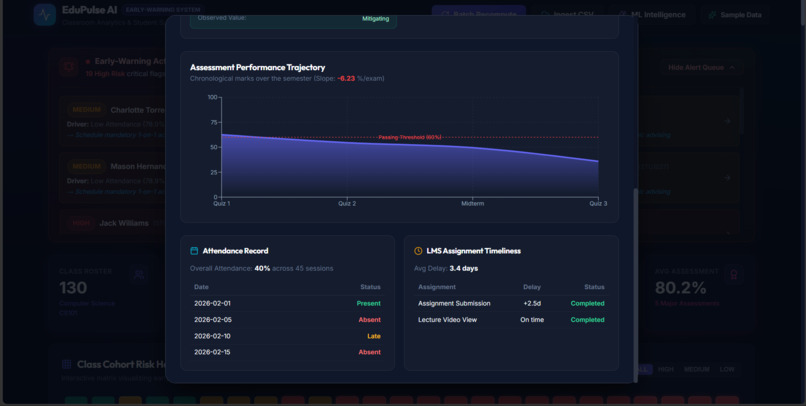
Task: Click the 2026-02-05 date cell
Action: click(x=213, y=320)
